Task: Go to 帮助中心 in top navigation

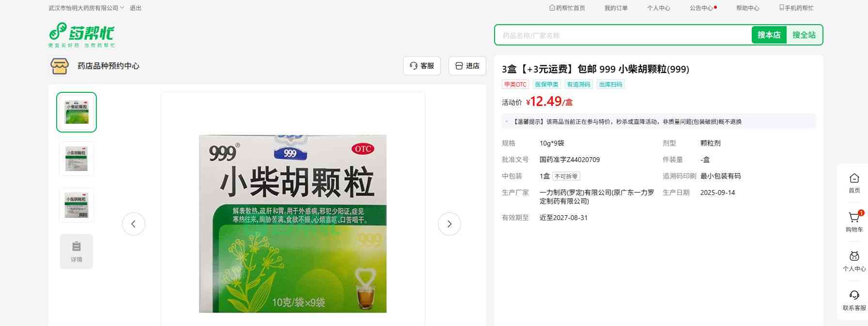Action: coord(747,8)
